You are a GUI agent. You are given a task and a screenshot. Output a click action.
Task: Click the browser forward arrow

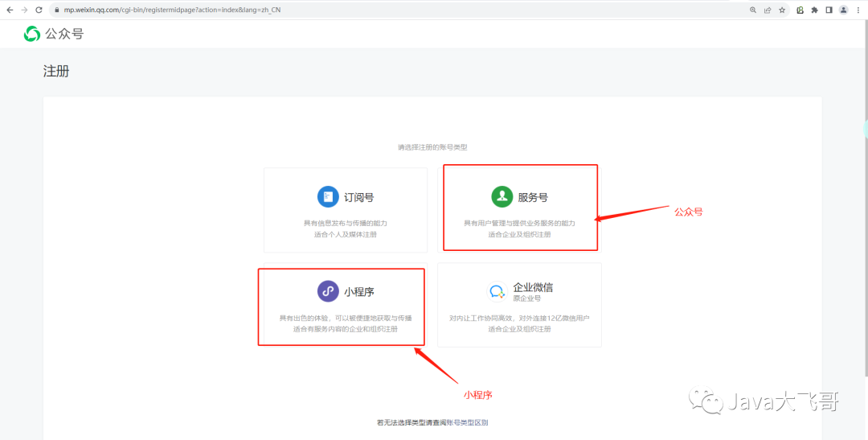point(24,10)
